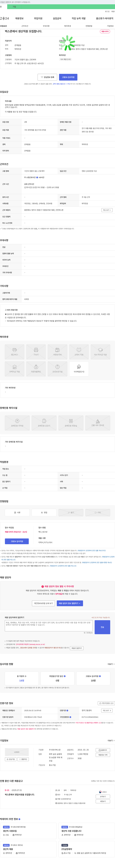
Task: Open the 지도 보기 dropdown for 근무 예정지
Action: (x=107, y=210)
